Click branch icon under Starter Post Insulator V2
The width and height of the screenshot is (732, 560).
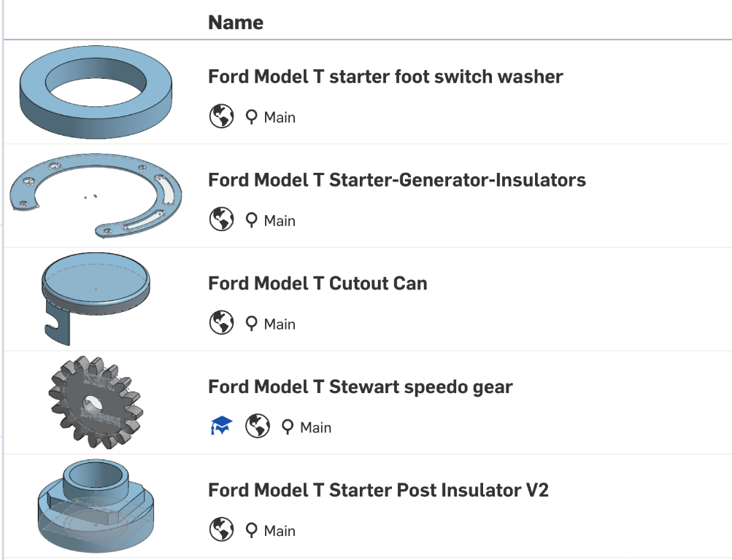(x=251, y=532)
